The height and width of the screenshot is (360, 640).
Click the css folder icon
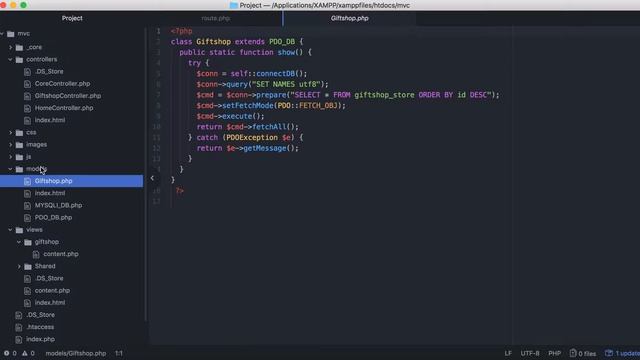point(19,133)
